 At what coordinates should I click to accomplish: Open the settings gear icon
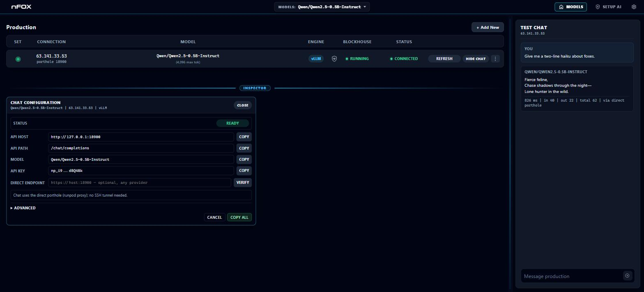click(x=634, y=7)
